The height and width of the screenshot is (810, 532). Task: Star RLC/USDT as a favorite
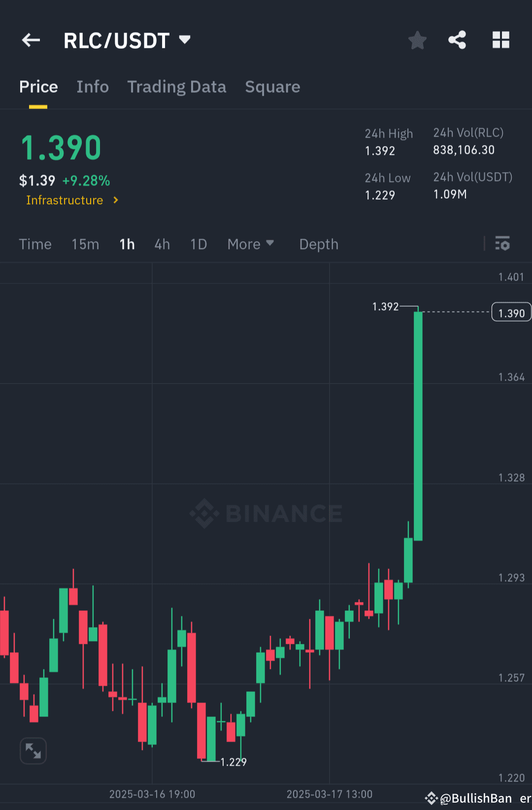417,40
